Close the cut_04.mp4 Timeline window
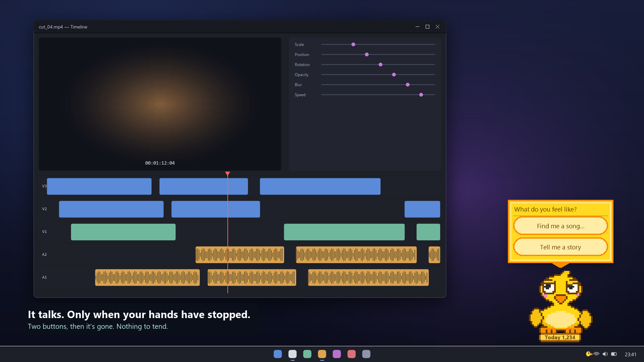644x362 pixels. point(437,27)
